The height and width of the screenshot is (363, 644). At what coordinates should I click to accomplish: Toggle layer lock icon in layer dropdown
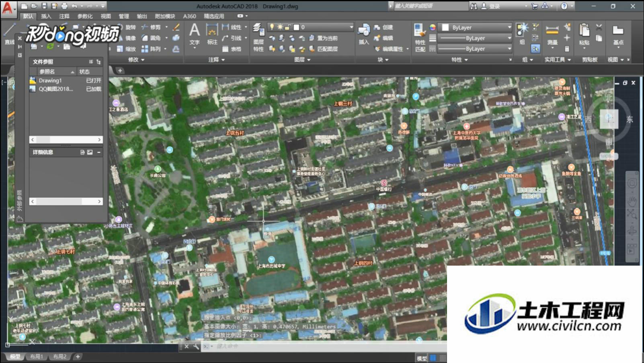[x=287, y=27]
